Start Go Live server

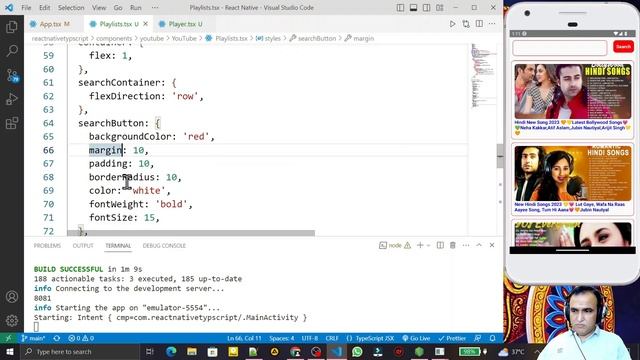point(416,338)
